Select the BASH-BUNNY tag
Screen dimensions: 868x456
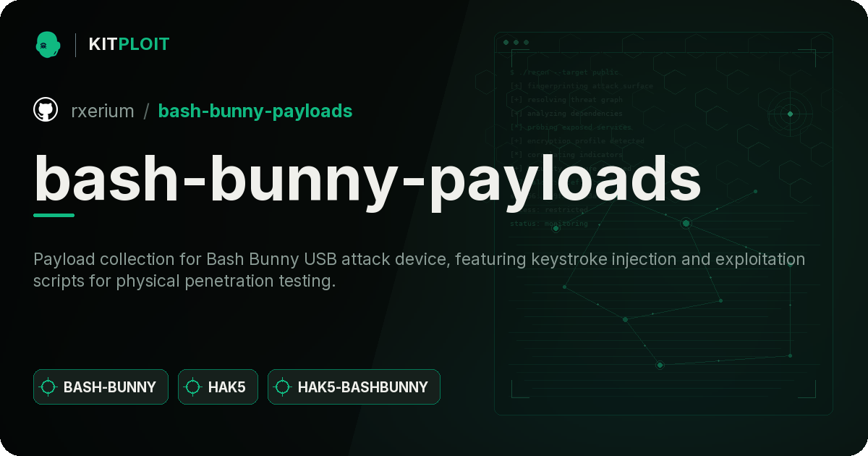101,387
